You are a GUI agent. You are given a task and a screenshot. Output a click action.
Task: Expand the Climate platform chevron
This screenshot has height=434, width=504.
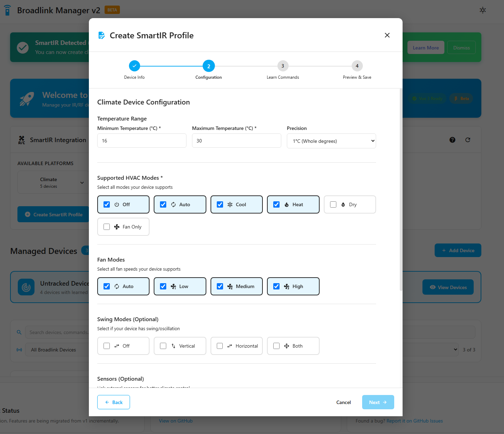(82, 183)
